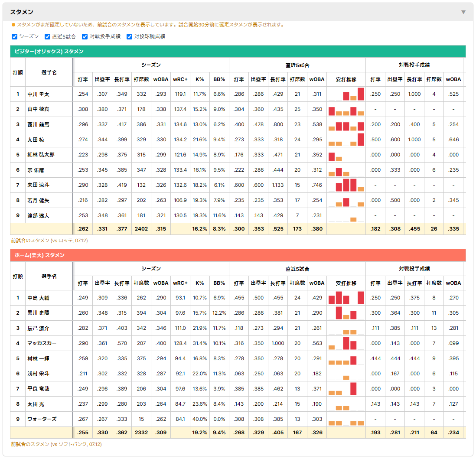Click 中島 大輔's 安打推移 bar chart
This screenshot has height=459, width=476.
346,298
